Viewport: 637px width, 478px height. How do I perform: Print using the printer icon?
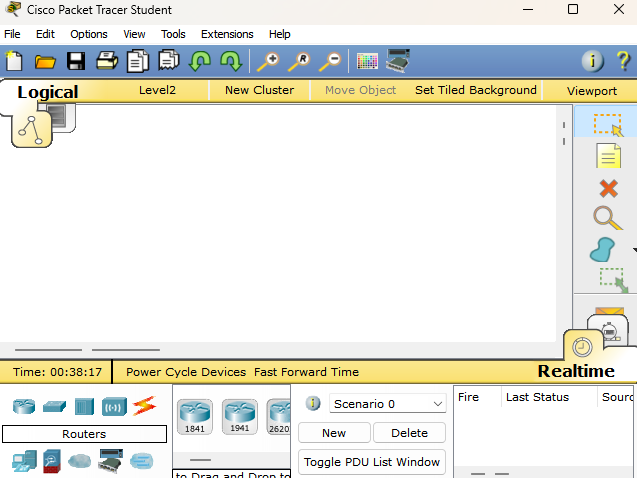tap(107, 61)
